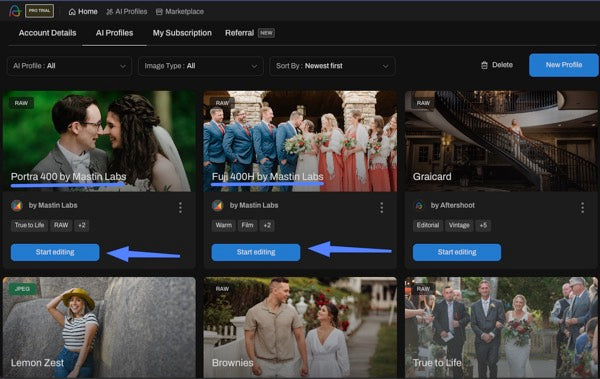The width and height of the screenshot is (600, 379).
Task: Expand +2 tags on Fuji 400H card
Action: point(267,225)
